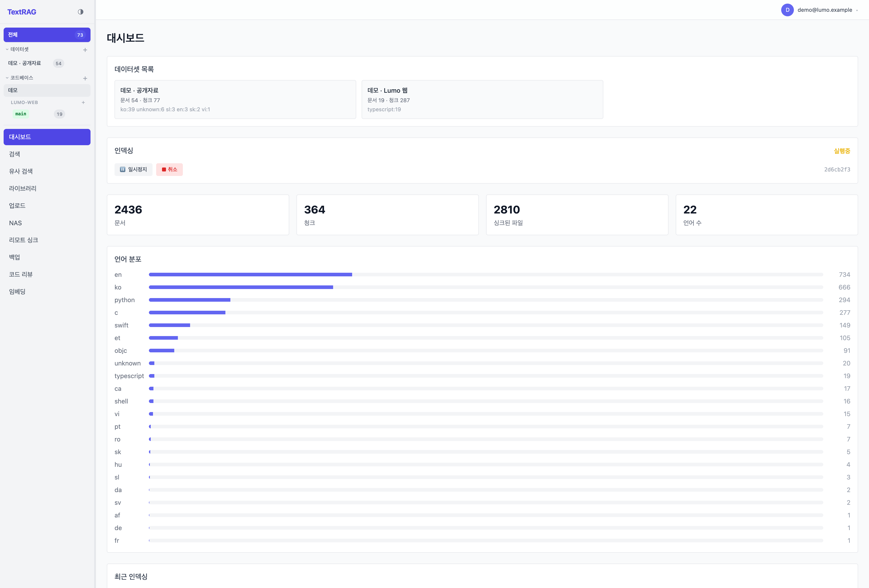This screenshot has height=588, width=869.
Task: Click the 최근 인덱싱 heading
Action: pos(131,576)
